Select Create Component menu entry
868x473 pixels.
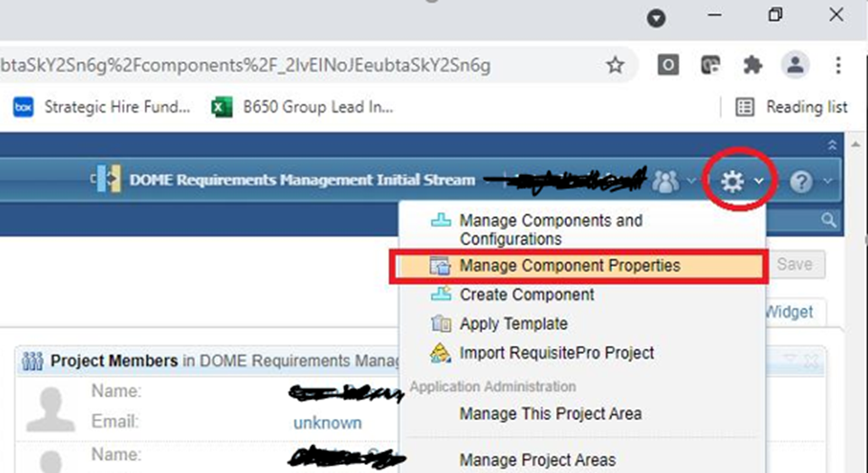tap(526, 295)
